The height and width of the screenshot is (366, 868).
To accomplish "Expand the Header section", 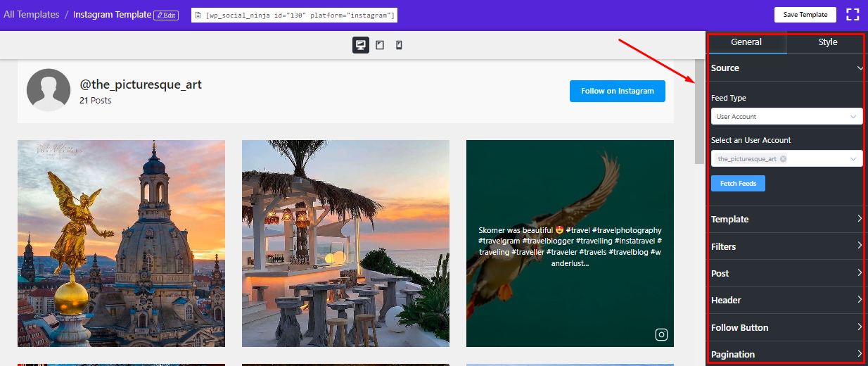I will pyautogui.click(x=786, y=300).
